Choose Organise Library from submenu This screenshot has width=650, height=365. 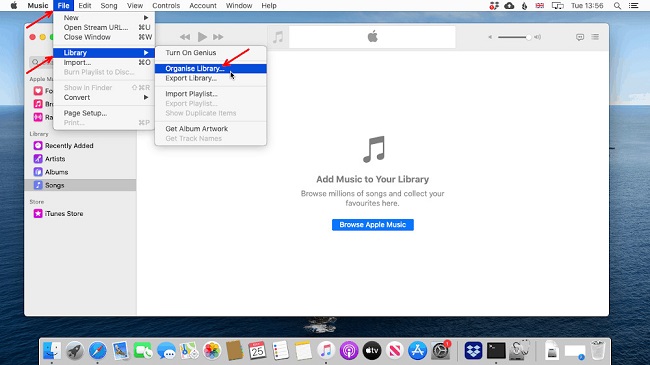pyautogui.click(x=211, y=68)
